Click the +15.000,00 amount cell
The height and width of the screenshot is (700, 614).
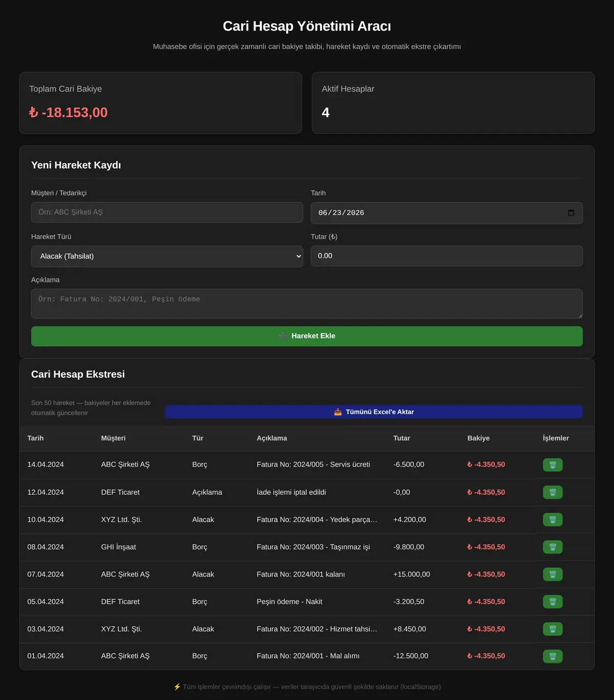click(411, 574)
